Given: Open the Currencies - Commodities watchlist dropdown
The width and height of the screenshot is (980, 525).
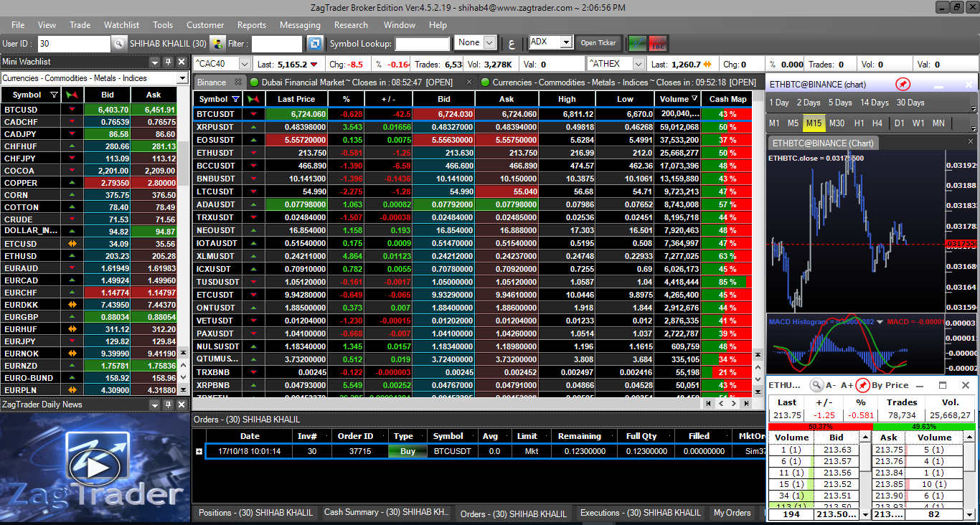Looking at the screenshot, I should [x=182, y=78].
